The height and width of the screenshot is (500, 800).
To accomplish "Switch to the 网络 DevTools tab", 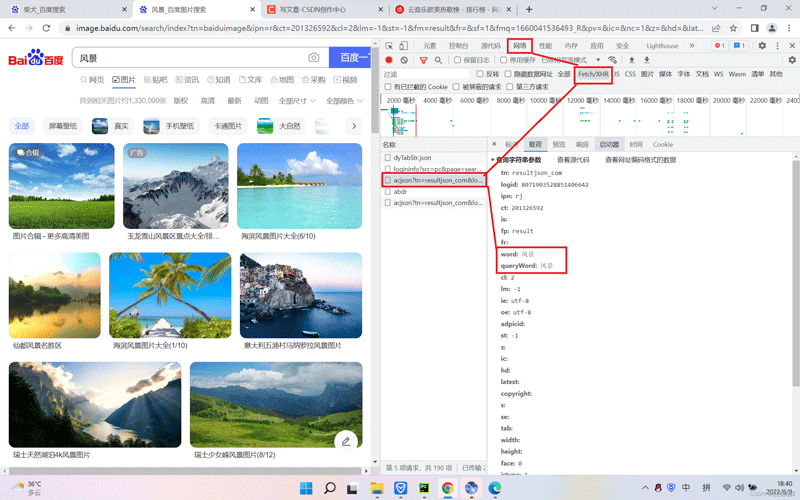I will pos(520,46).
